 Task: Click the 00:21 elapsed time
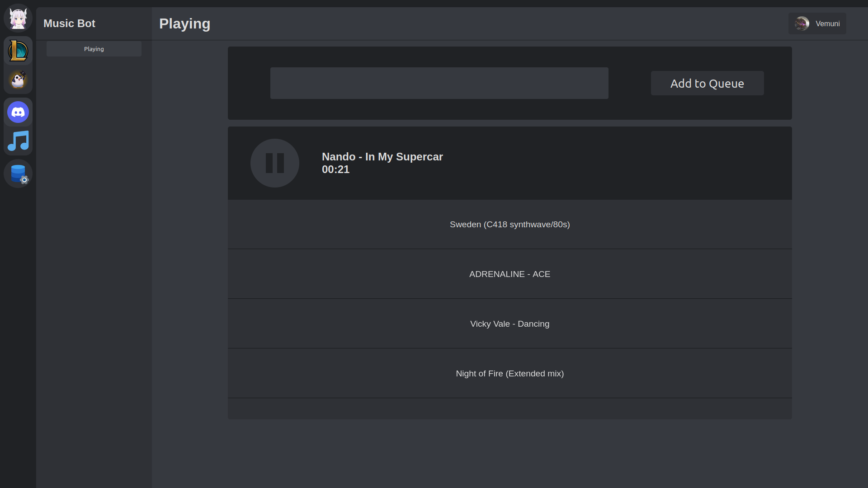336,169
